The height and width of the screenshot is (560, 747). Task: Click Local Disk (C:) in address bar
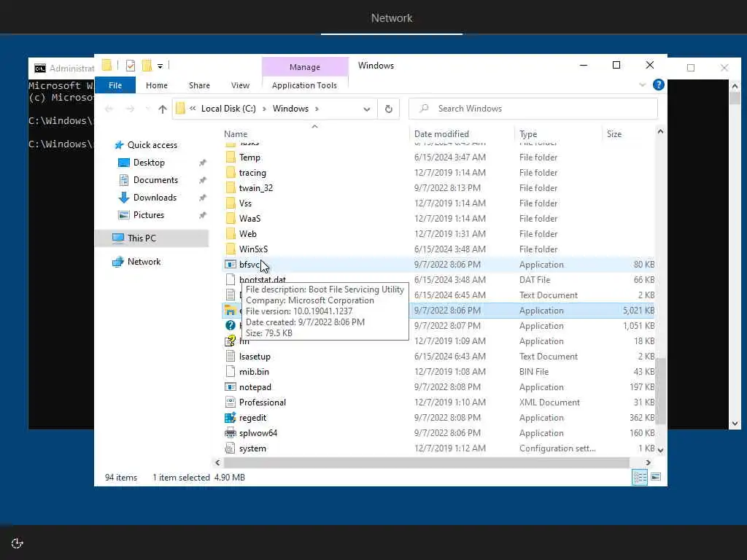(x=228, y=109)
